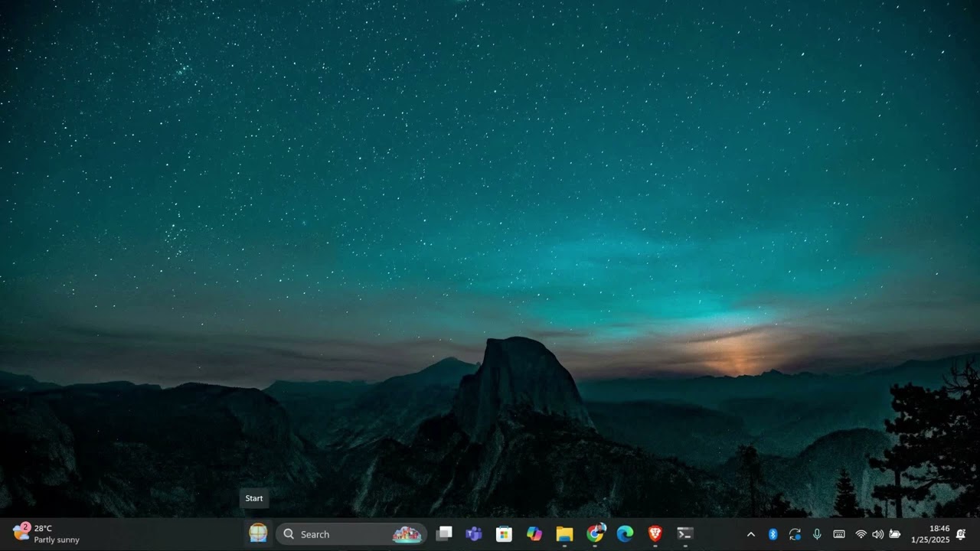Open Wi-Fi network settings

pyautogui.click(x=861, y=534)
